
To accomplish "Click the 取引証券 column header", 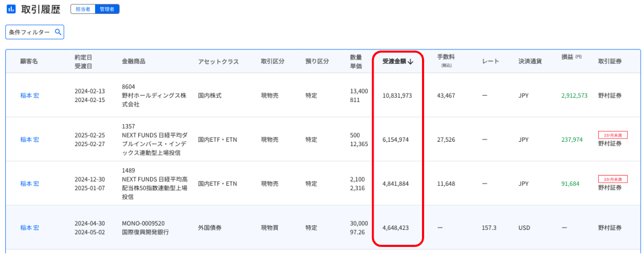I will [610, 62].
